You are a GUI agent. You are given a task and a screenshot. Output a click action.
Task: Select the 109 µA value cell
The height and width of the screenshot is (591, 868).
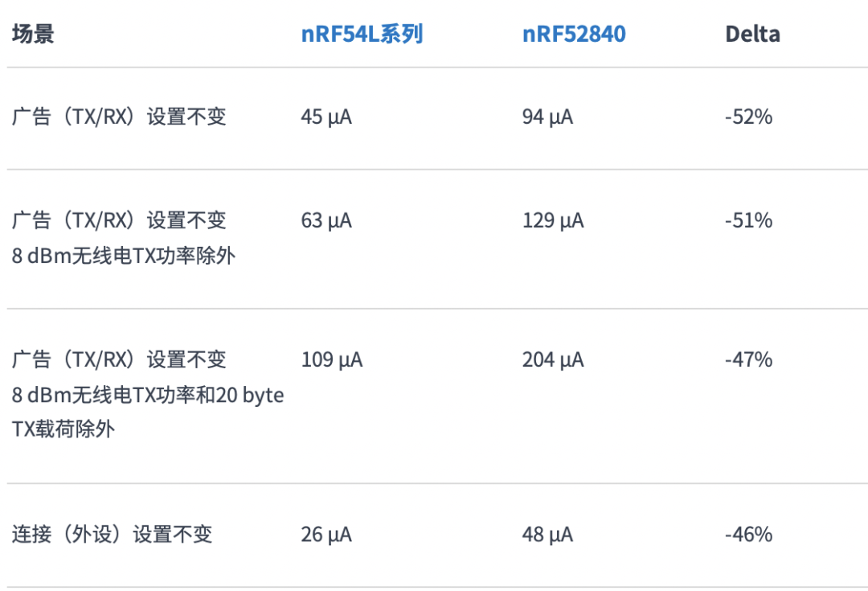pyautogui.click(x=332, y=359)
